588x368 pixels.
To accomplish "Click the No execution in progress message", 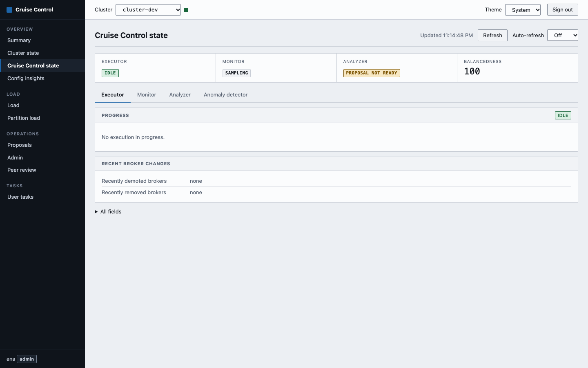I will 133,137.
